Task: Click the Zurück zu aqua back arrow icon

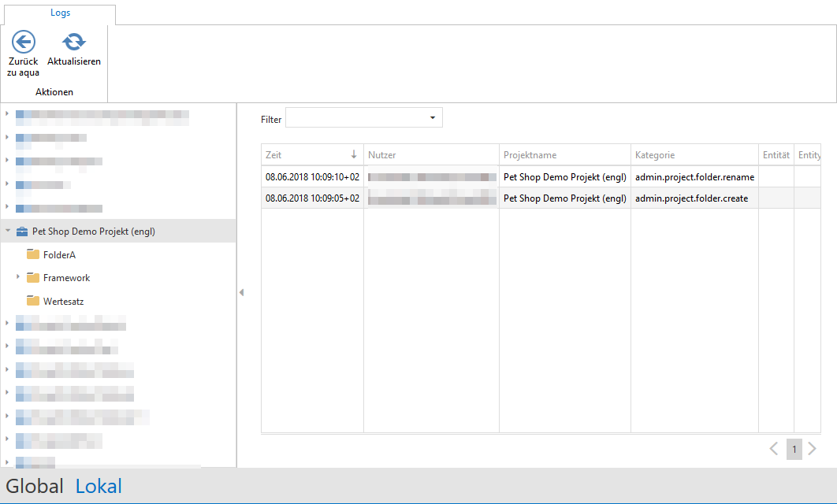Action: point(23,43)
